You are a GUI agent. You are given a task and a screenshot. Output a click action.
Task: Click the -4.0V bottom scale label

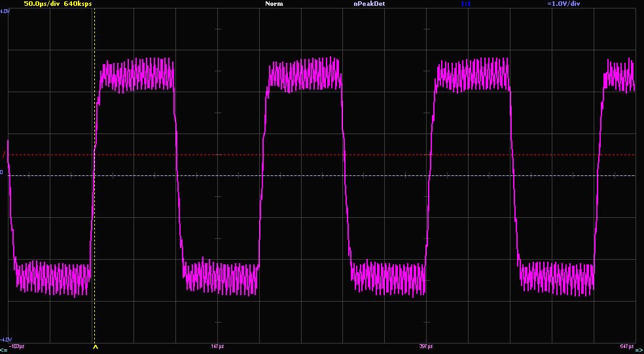click(5, 339)
